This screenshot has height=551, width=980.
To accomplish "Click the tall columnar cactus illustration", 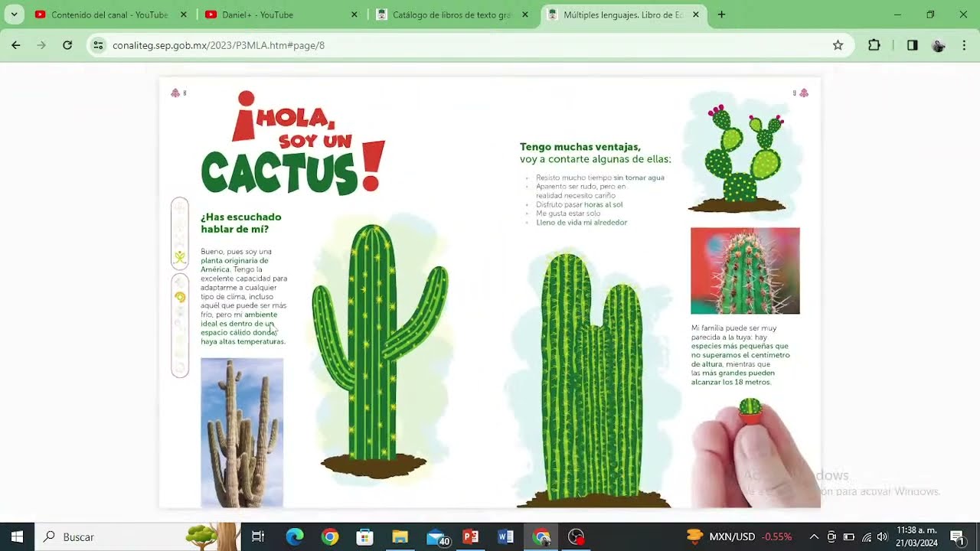I will 593,379.
